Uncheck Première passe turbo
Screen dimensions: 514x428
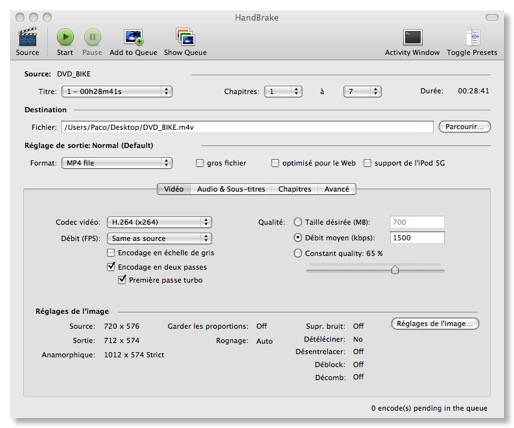point(122,279)
